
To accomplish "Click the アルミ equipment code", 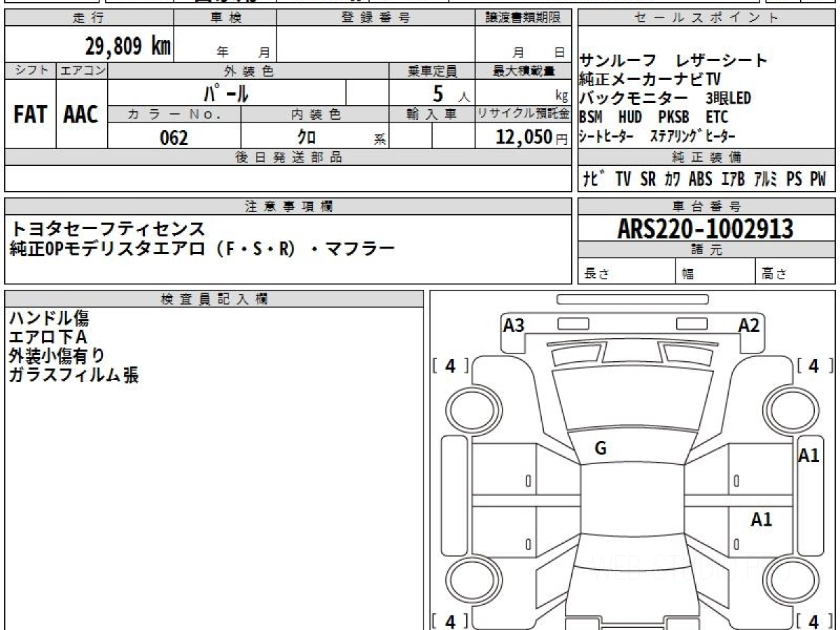I will (x=766, y=179).
